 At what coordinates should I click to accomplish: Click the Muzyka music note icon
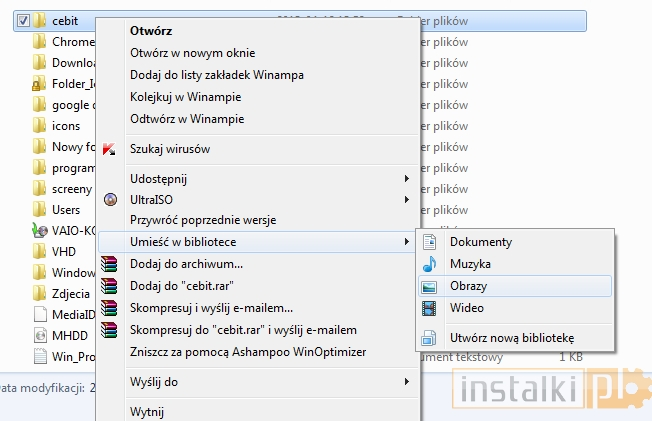429,264
